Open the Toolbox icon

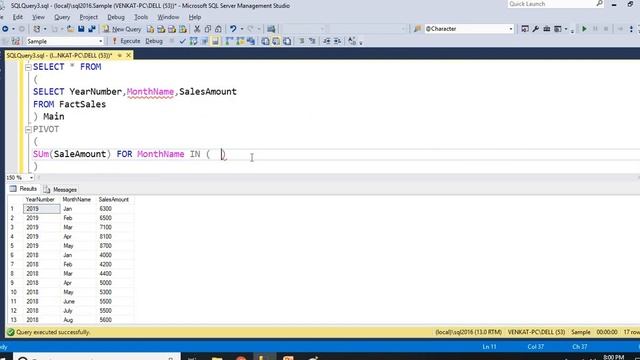tap(547, 29)
